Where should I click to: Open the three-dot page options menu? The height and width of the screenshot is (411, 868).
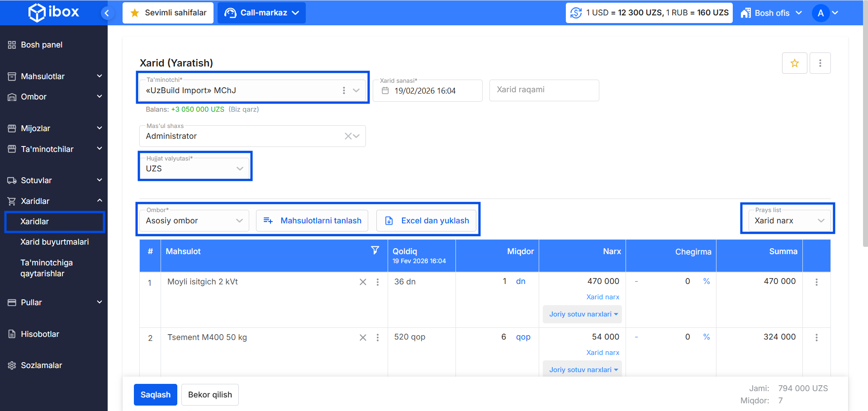[x=820, y=63]
